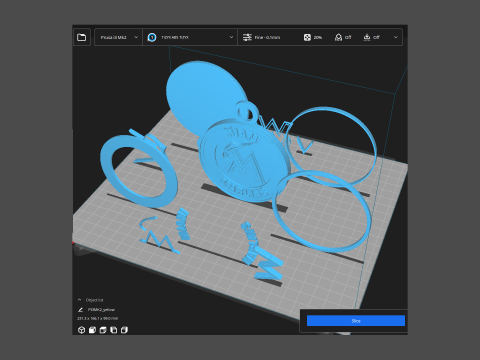This screenshot has width=480, height=360.
Task: Click the Fine 0.1mm profile text
Action: 267,37
